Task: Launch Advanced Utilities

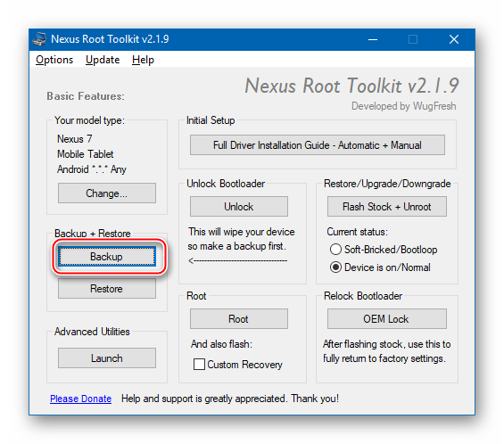Action: coord(107,358)
